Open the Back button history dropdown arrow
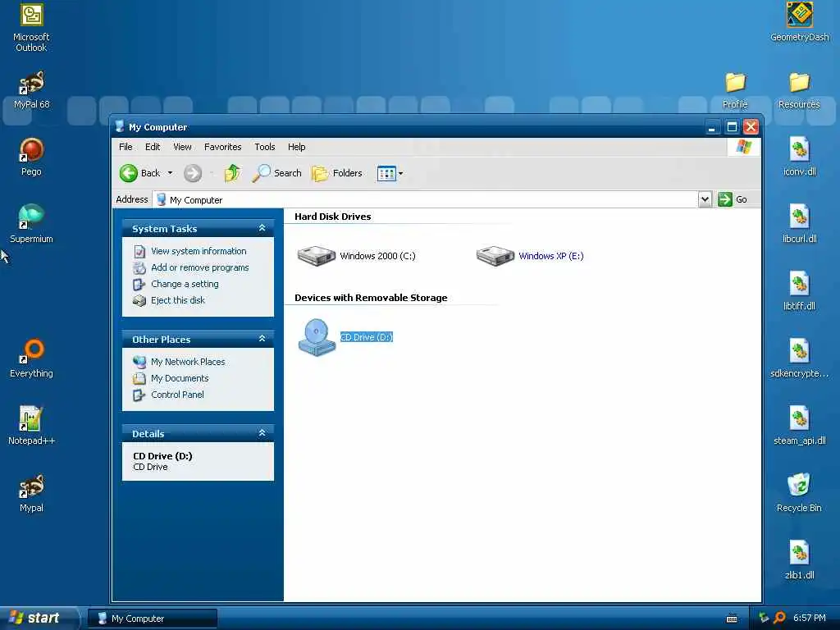Screen dimensions: 840x630 click(x=171, y=173)
